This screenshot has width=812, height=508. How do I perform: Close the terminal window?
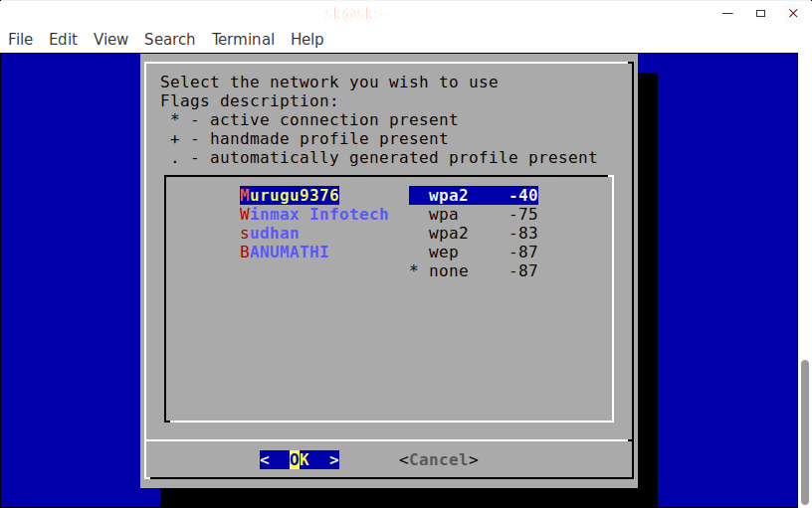[x=790, y=13]
